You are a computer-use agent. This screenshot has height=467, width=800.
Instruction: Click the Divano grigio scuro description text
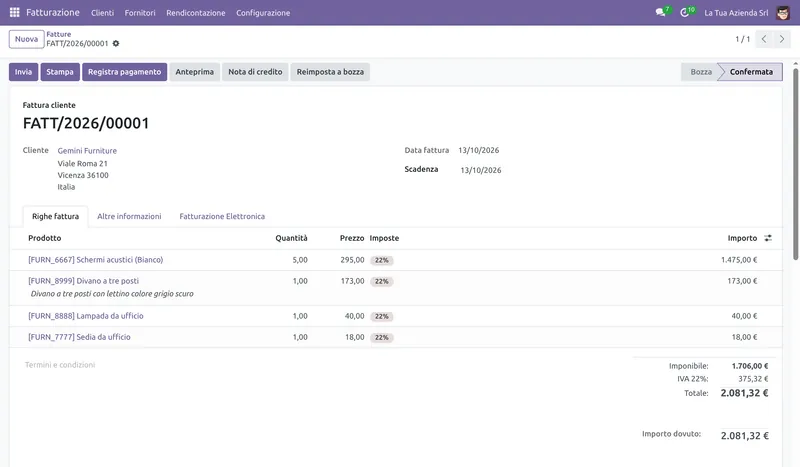(112, 294)
